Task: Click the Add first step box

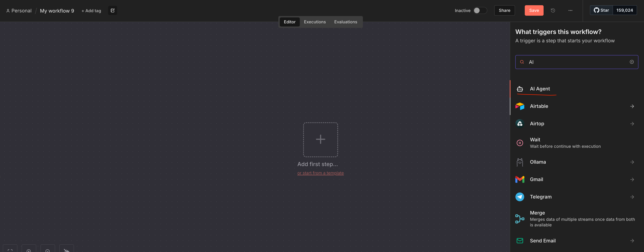Action: [320, 139]
